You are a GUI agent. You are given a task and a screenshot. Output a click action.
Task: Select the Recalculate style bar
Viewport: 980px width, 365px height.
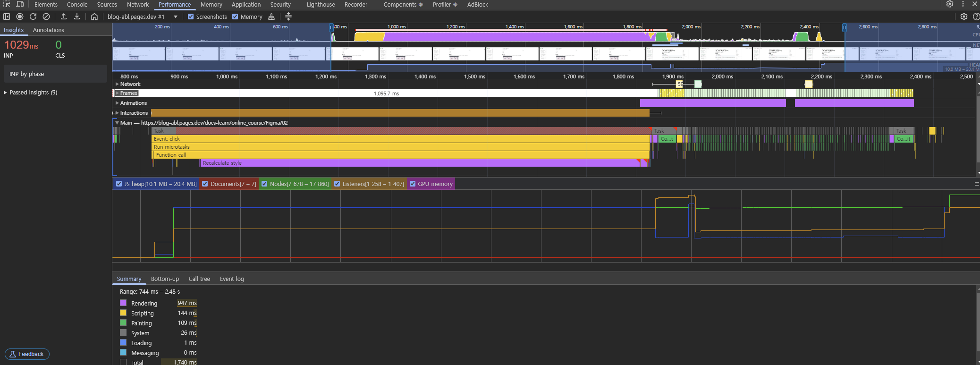(420, 163)
